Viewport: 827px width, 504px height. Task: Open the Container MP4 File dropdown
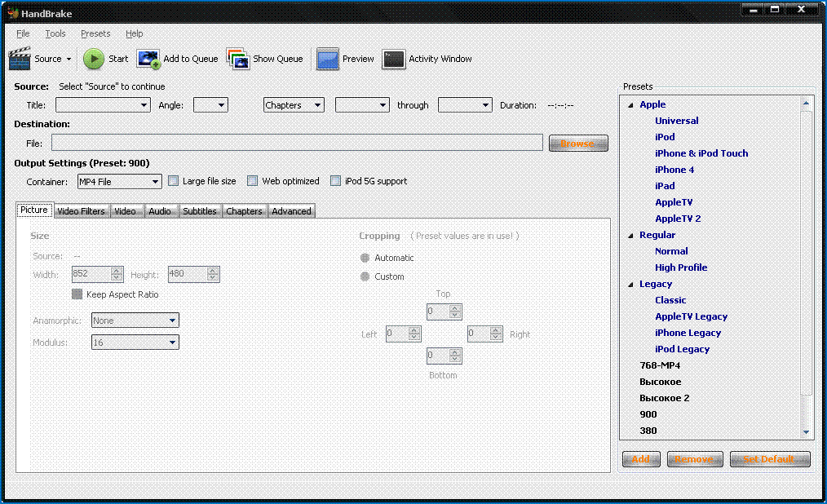click(119, 181)
